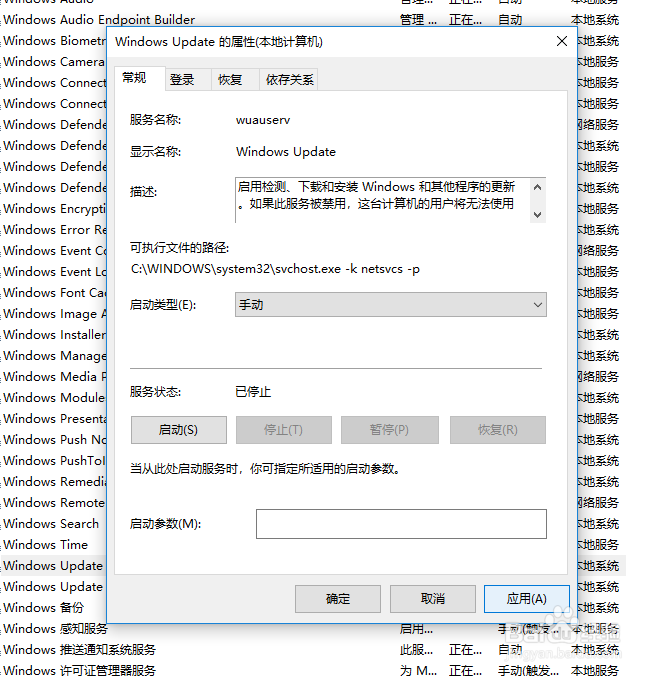This screenshot has width=658, height=676.
Task: Select Windows Image Acquisition service row
Action: point(54,314)
